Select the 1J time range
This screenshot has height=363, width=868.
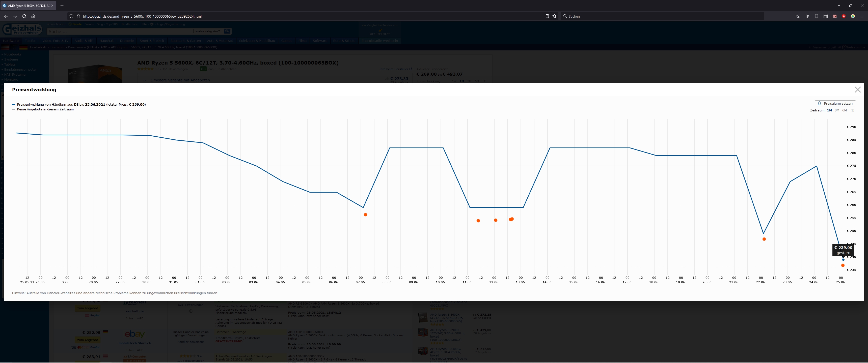853,110
